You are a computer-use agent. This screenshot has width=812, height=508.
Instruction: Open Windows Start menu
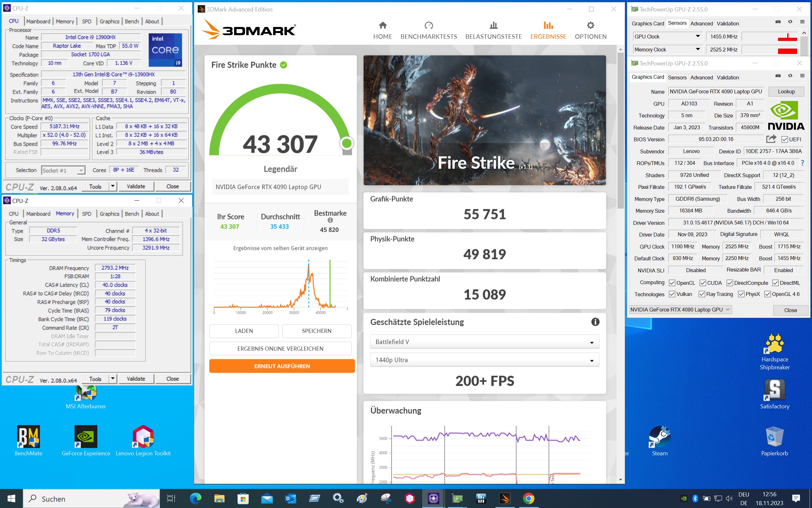(x=11, y=498)
